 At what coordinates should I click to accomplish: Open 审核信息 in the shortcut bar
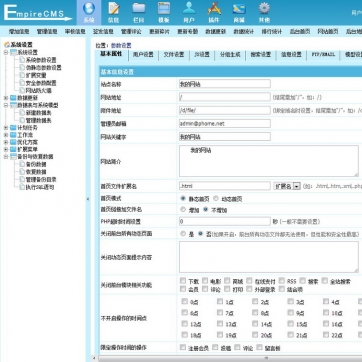pos(75,32)
